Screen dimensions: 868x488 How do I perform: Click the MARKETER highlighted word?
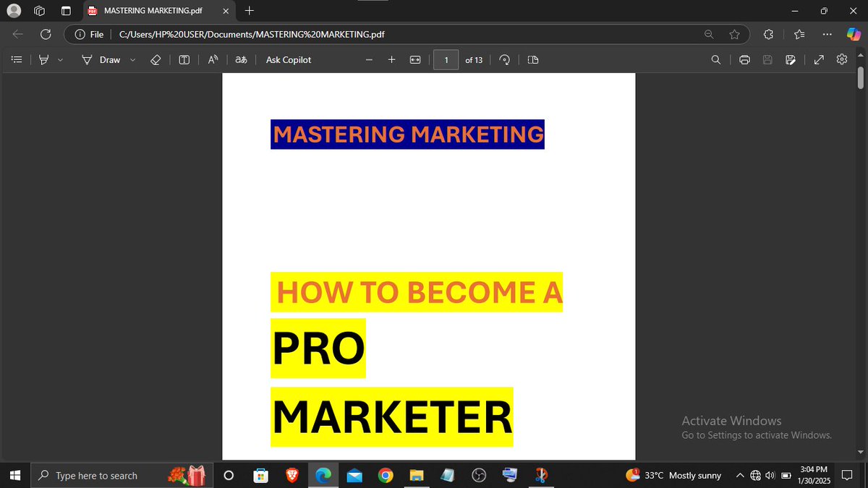point(392,417)
